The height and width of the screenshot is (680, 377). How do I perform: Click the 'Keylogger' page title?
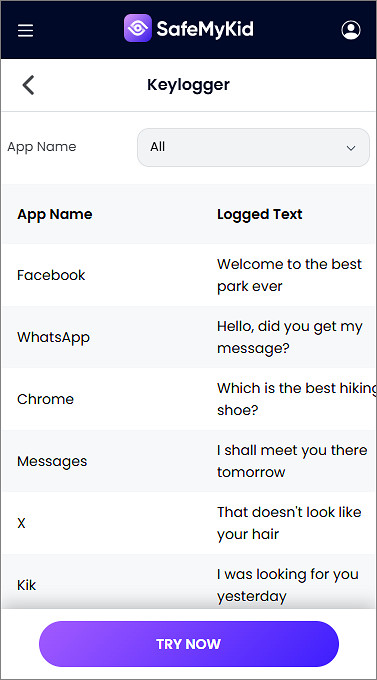188,85
